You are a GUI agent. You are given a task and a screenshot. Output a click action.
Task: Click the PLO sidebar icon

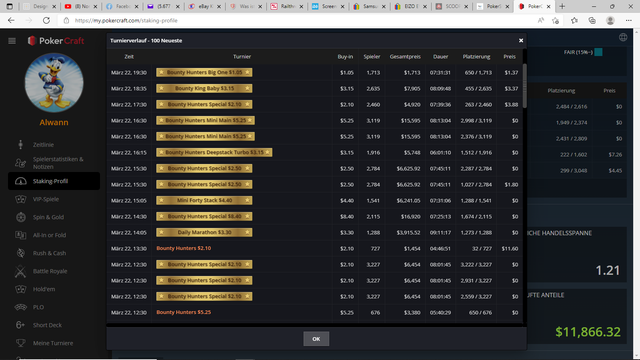tap(20, 307)
